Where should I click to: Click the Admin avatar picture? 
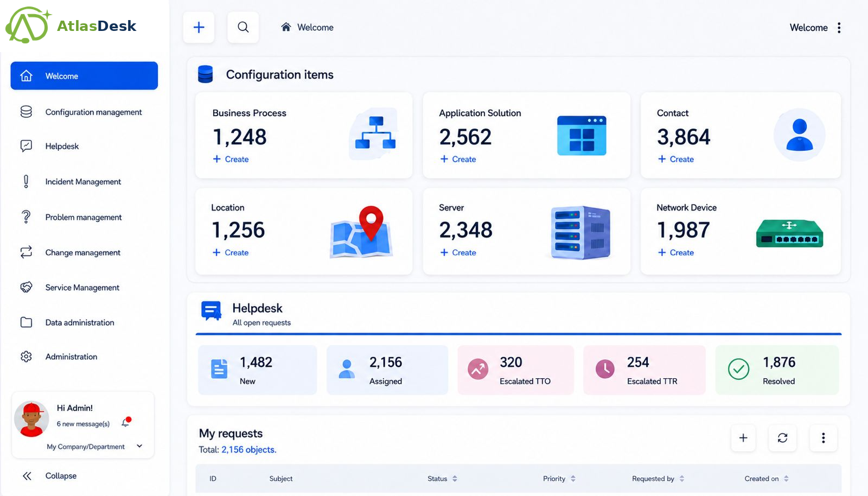pyautogui.click(x=31, y=419)
